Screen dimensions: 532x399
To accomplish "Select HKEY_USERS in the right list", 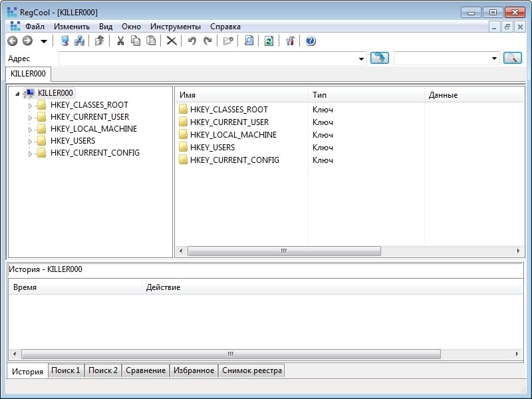I will click(x=212, y=148).
